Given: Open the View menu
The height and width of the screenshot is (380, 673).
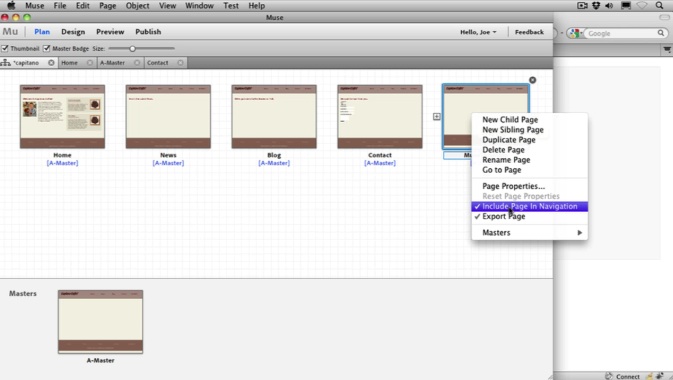Looking at the screenshot, I should 167,6.
